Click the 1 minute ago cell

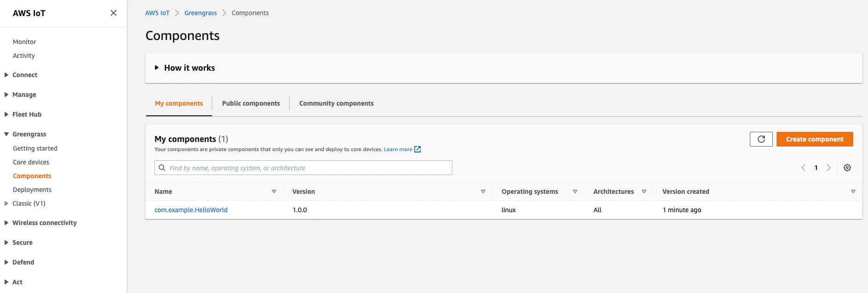tap(682, 210)
